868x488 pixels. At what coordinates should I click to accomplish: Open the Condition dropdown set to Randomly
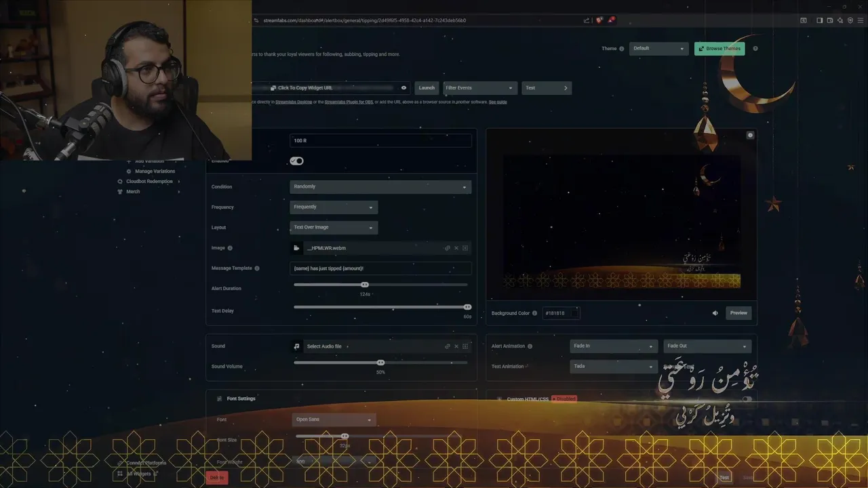click(x=380, y=187)
